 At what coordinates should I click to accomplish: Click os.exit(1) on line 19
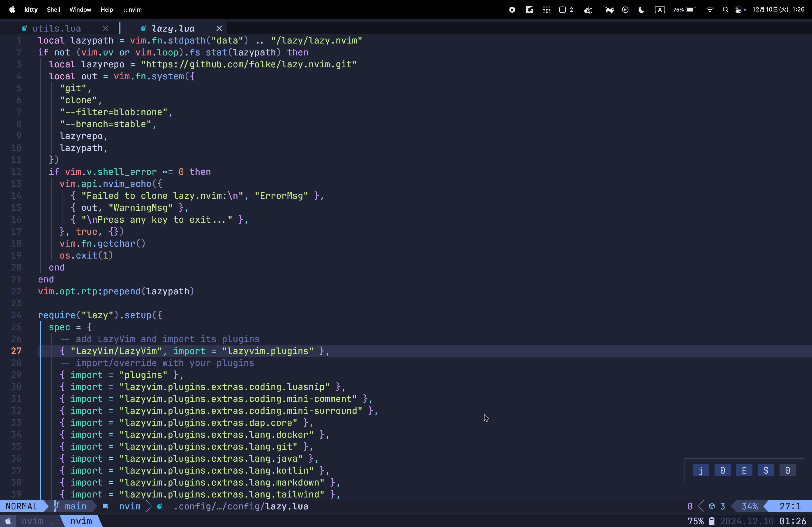pos(86,255)
